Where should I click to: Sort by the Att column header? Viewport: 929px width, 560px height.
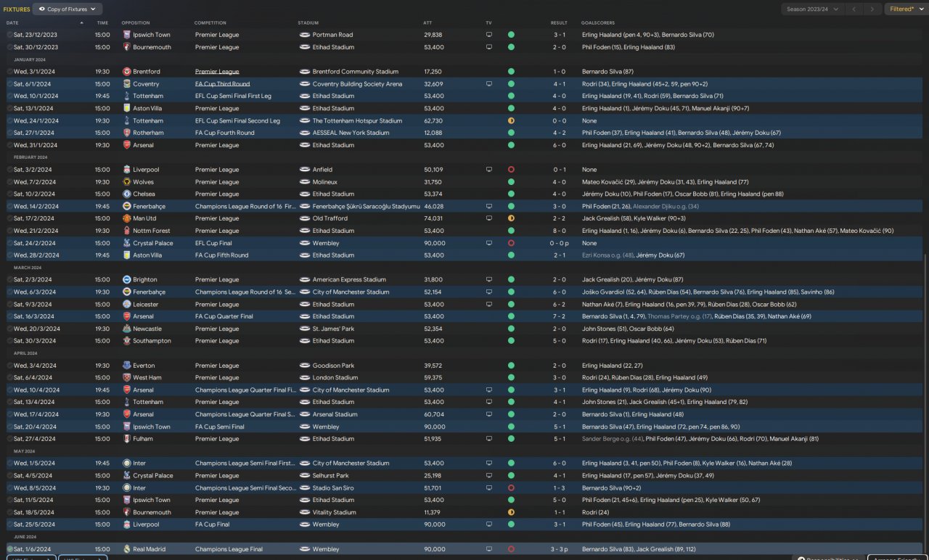(427, 23)
